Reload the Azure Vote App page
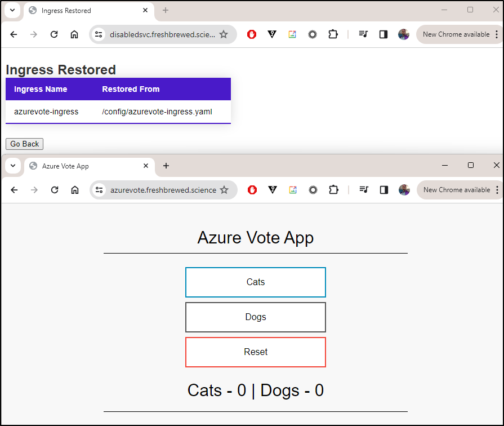Image resolution: width=504 pixels, height=426 pixels. 55,190
